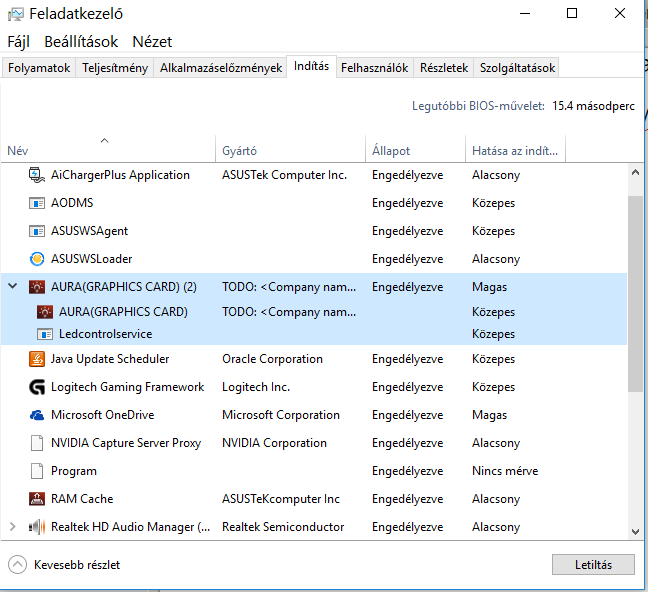Click the ASUSTeKcomputer Inc manufacturer cell
This screenshot has height=592, width=648.
pyautogui.click(x=281, y=499)
